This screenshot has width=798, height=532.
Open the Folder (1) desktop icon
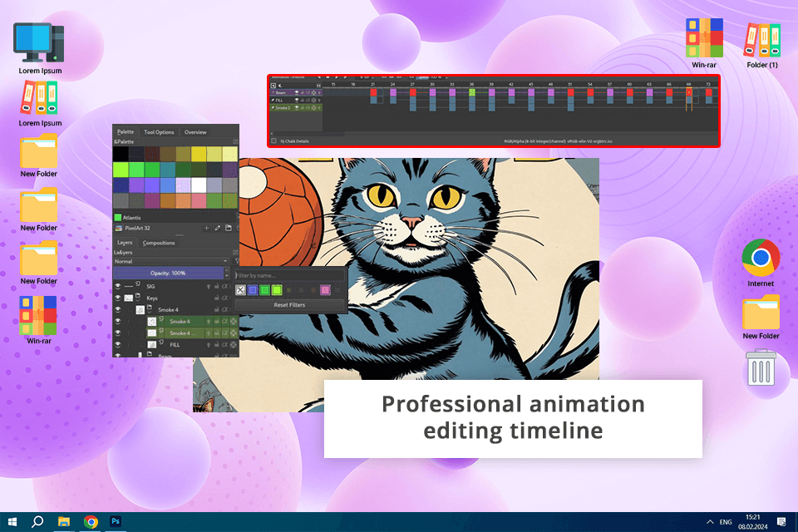coord(762,45)
